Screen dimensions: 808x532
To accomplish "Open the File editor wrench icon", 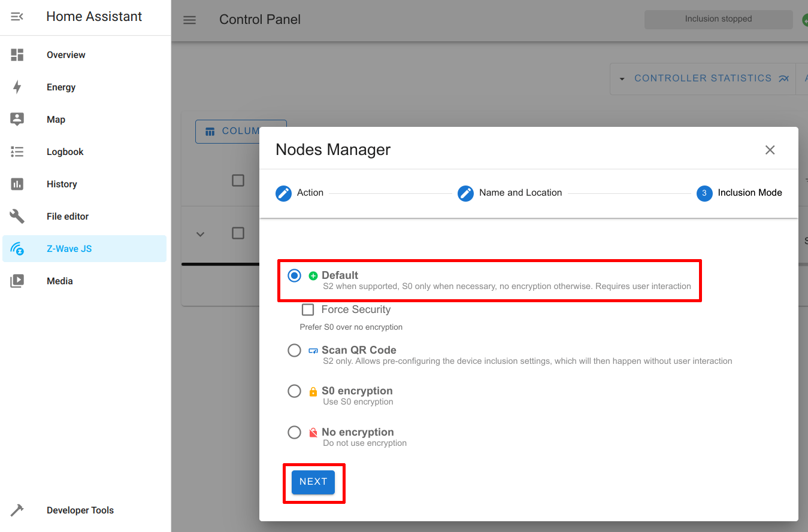I will [17, 216].
